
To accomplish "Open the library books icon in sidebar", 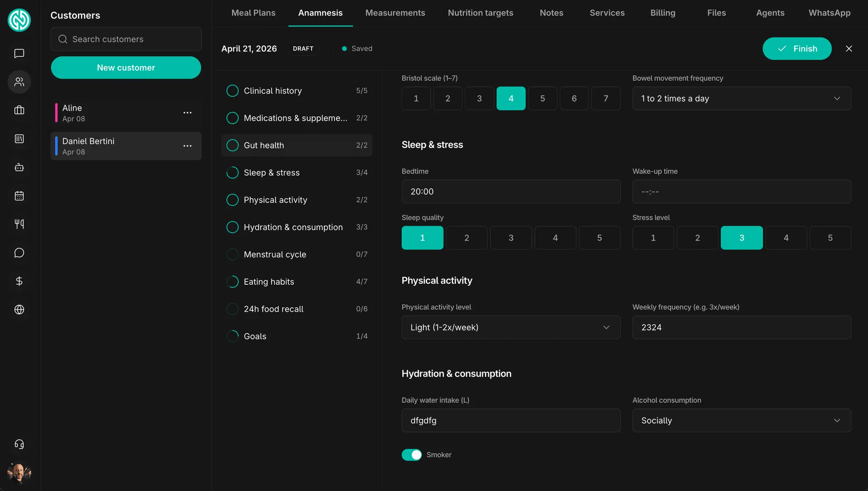I will pyautogui.click(x=19, y=139).
